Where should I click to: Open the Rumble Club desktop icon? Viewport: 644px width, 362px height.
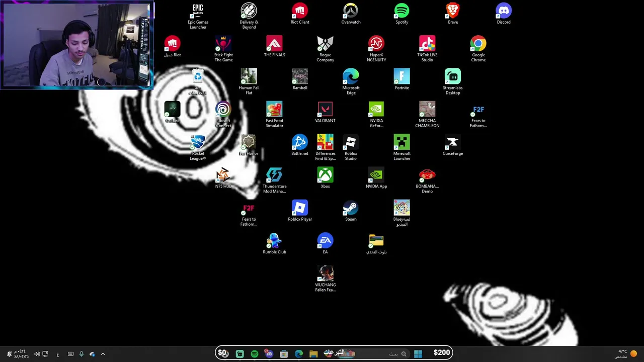(x=274, y=243)
